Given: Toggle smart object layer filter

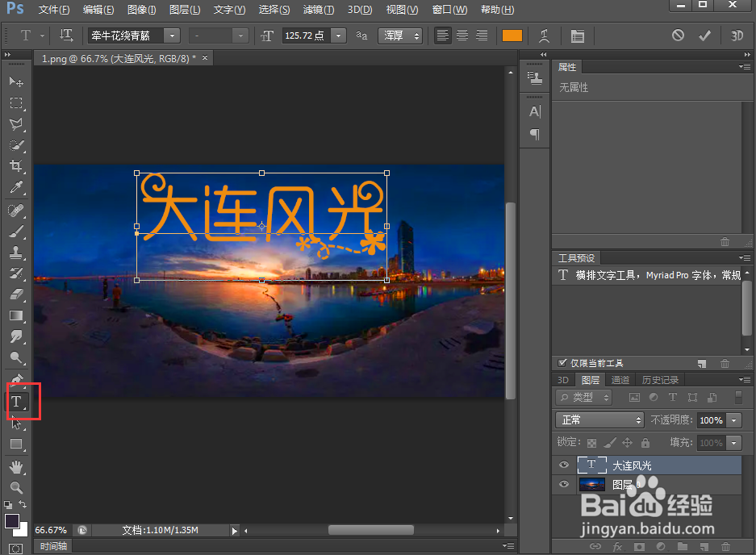Looking at the screenshot, I should pos(712,398).
